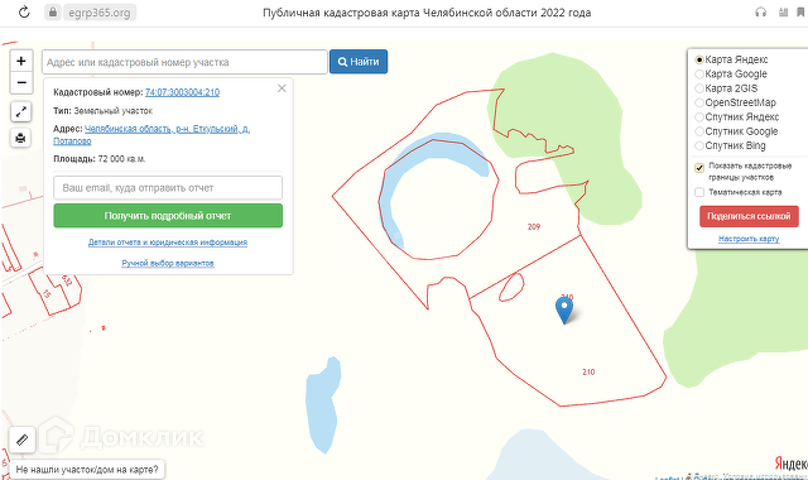Image resolution: width=808 pixels, height=480 pixels.
Task: Toggle fullscreen map view
Action: click(x=22, y=112)
